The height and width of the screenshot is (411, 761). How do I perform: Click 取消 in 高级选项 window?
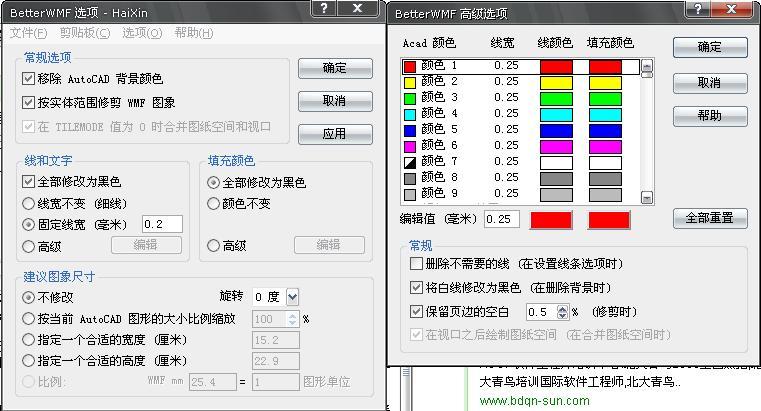[x=710, y=83]
